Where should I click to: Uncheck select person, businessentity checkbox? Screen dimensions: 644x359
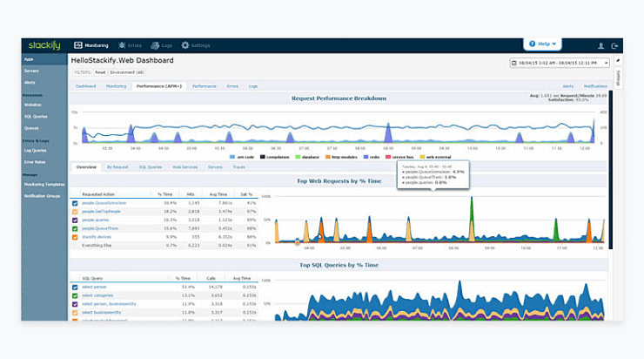(x=75, y=304)
